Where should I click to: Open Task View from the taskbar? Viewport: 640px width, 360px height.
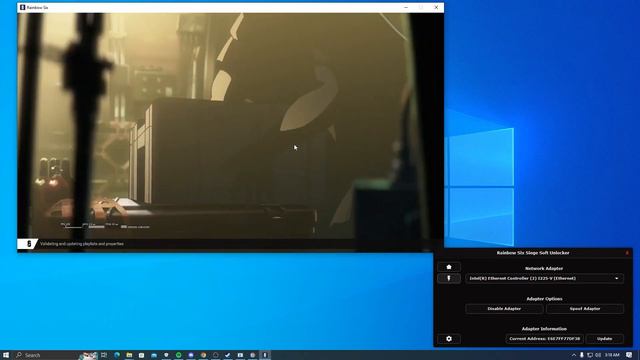click(x=104, y=355)
